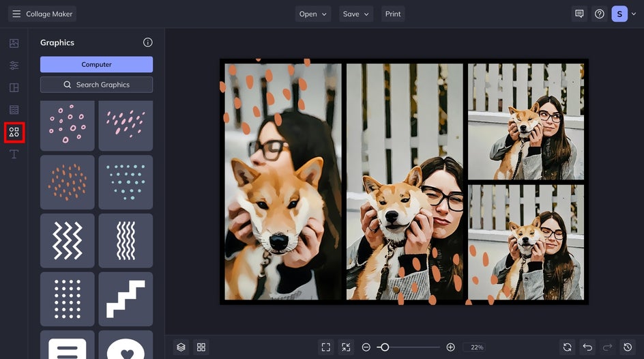This screenshot has width=644, height=359.
Task: Open the hamburger menu beside Collage Maker
Action: [x=16, y=14]
